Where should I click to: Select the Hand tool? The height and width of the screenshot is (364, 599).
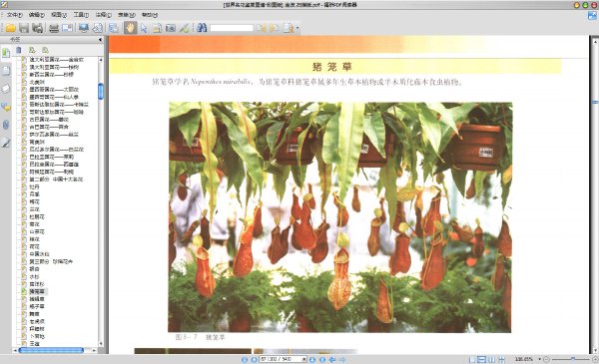coord(130,28)
